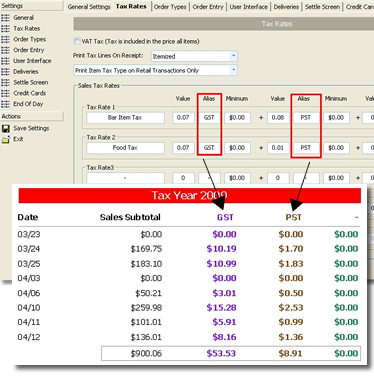Click the Food Tax name field
Screen dimensions: 374x377
[125, 148]
